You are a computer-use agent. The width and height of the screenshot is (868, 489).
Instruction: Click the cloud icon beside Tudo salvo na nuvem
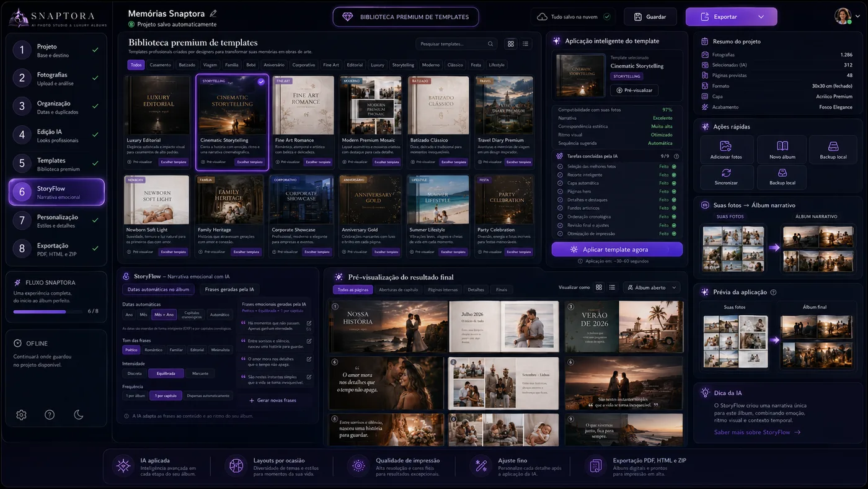pos(542,17)
